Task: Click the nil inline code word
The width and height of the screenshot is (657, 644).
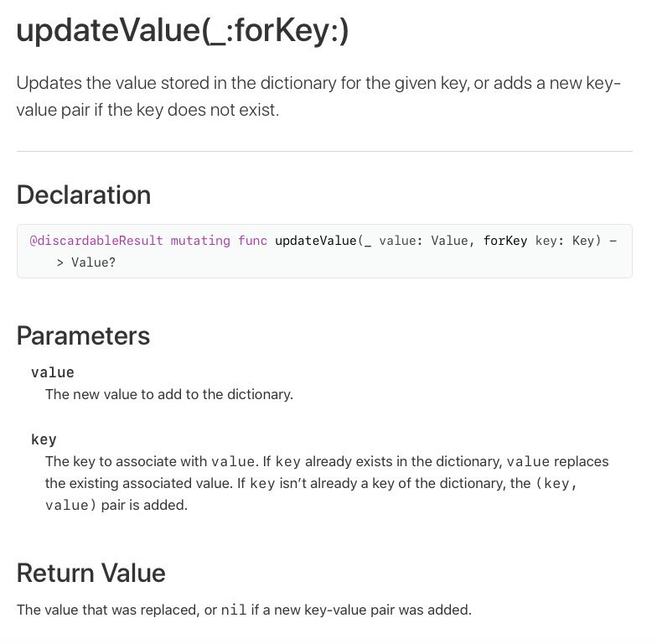Action: 234,610
